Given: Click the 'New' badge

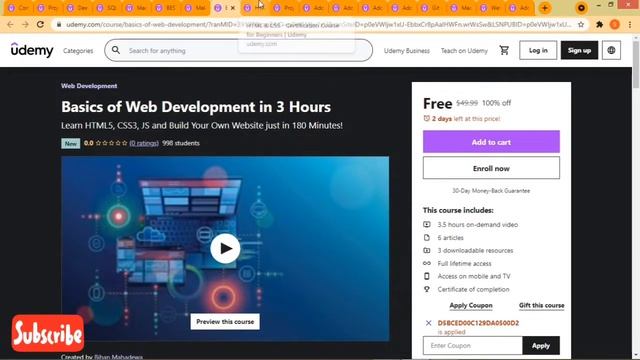Looking at the screenshot, I should [71, 143].
